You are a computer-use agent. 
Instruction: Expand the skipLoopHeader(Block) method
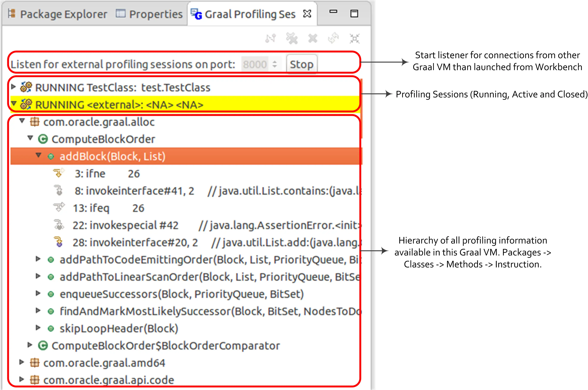coord(38,328)
